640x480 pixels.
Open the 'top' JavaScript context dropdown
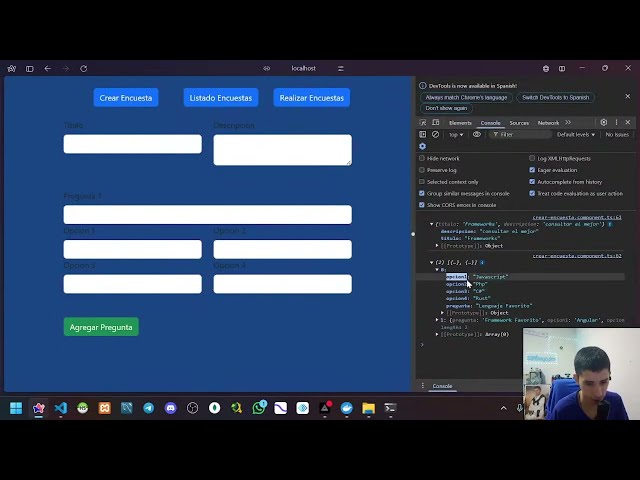point(456,134)
